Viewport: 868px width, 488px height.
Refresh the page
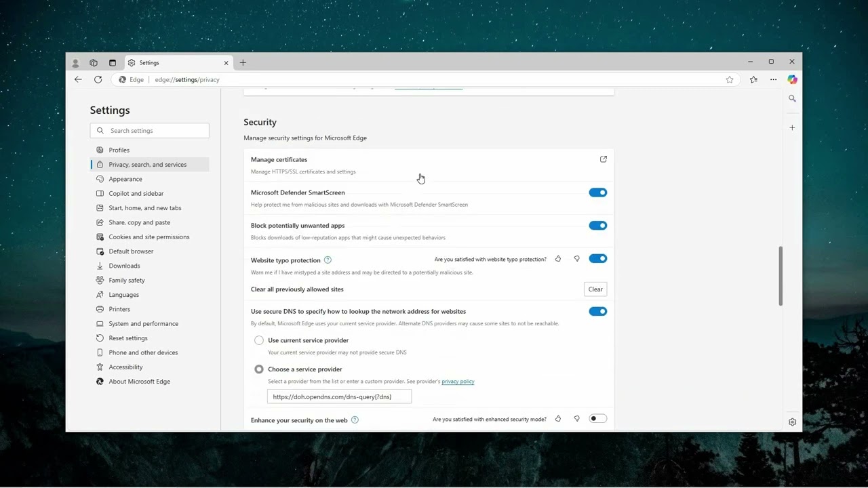point(98,79)
